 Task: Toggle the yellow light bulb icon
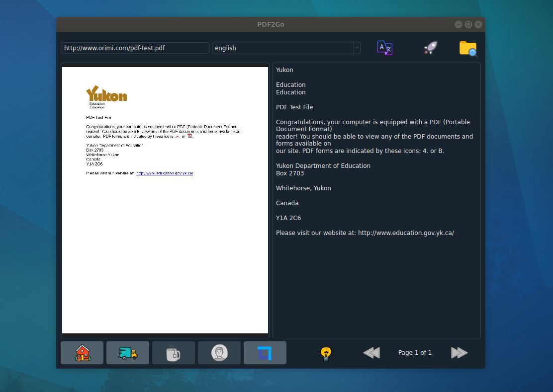(326, 353)
